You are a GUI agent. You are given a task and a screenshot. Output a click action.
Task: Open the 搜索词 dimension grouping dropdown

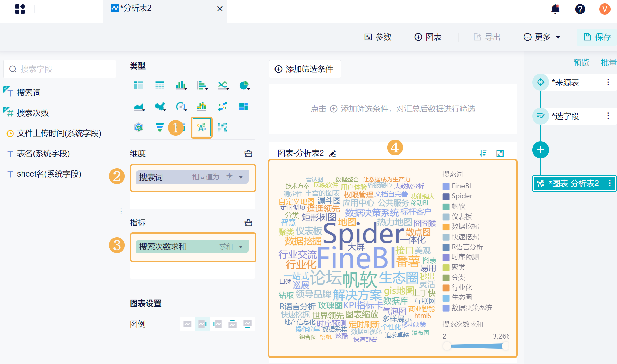click(x=241, y=177)
